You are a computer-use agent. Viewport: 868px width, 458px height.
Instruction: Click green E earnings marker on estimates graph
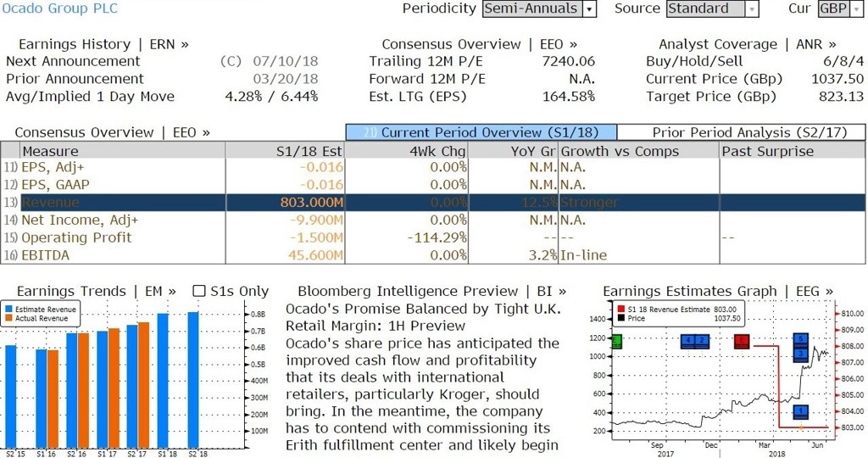click(x=616, y=342)
